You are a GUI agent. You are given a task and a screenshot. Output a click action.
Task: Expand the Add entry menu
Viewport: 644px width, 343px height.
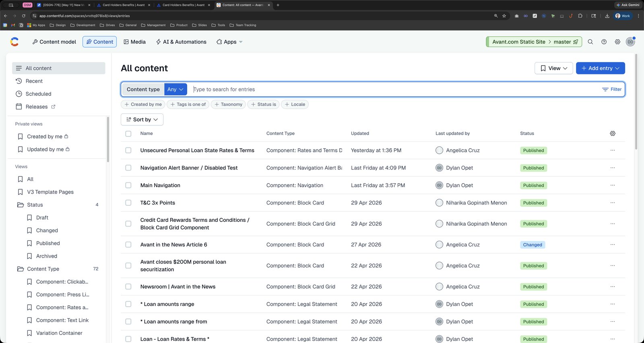click(601, 68)
